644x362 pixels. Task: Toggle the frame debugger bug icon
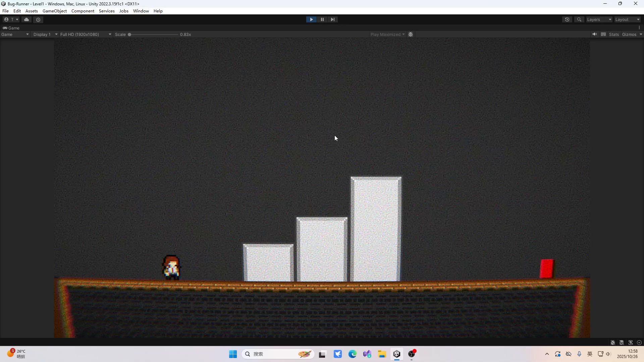(411, 34)
